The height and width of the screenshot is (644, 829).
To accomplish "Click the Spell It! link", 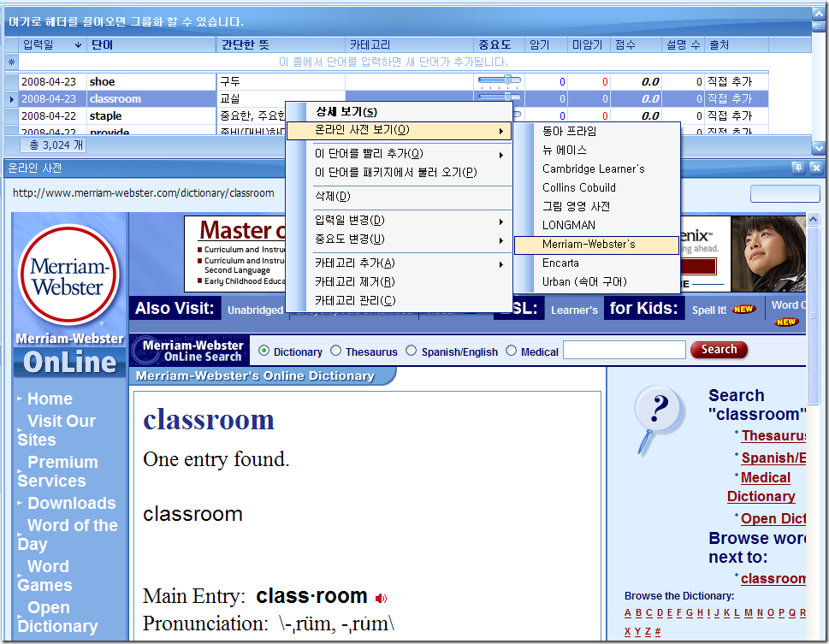I will [709, 310].
